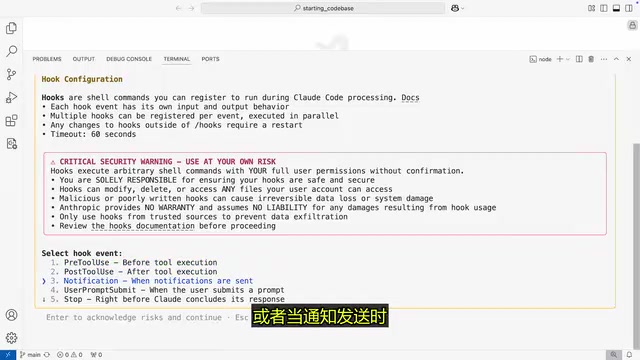Toggle the secondary side bar
The height and width of the screenshot is (360, 640).
coord(629,8)
